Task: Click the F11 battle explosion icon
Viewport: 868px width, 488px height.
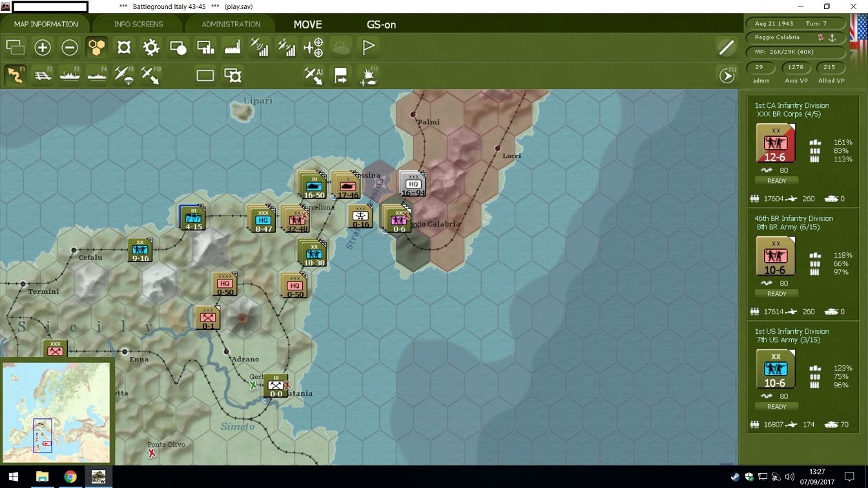Action: click(x=369, y=76)
